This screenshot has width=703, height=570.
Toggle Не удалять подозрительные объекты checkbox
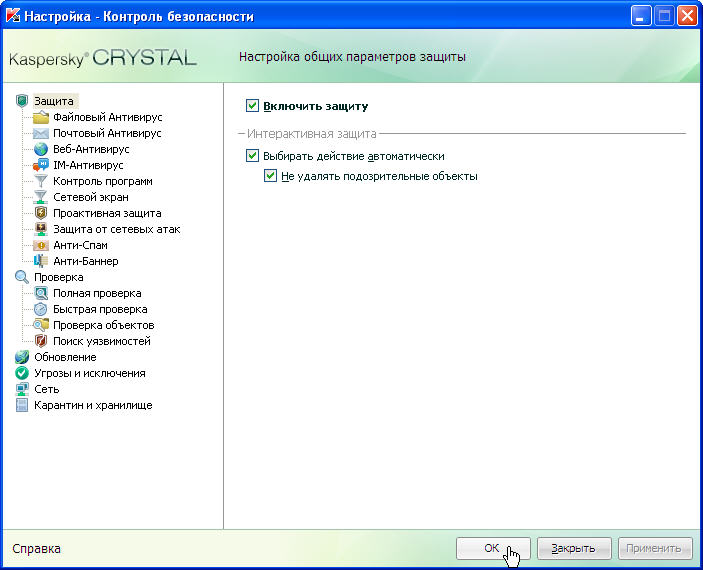coord(270,175)
